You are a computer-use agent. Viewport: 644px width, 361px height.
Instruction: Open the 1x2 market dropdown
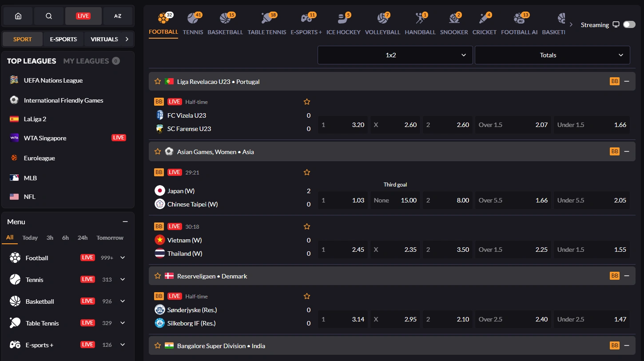tap(395, 55)
